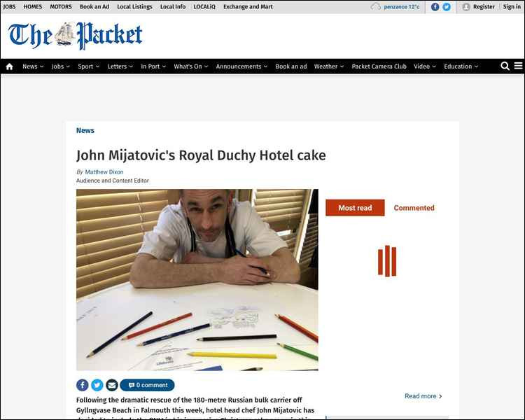Screen dimensions: 525x420
Task: Visit the Twitter icon in top bar
Action: tap(447, 7)
